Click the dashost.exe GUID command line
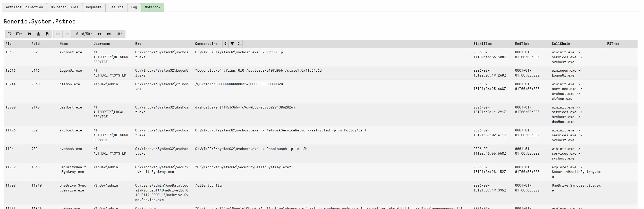644x209 pixels. (x=245, y=107)
